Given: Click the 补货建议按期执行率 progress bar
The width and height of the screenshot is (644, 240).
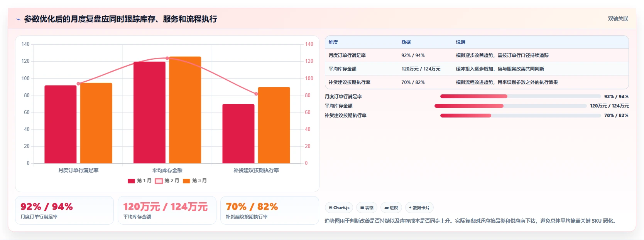Looking at the screenshot, I should pyautogui.click(x=521, y=116).
